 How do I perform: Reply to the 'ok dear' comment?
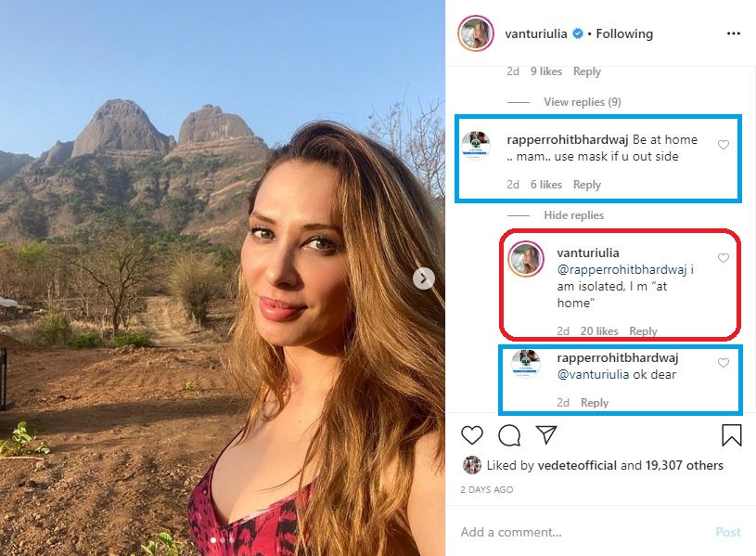point(595,403)
